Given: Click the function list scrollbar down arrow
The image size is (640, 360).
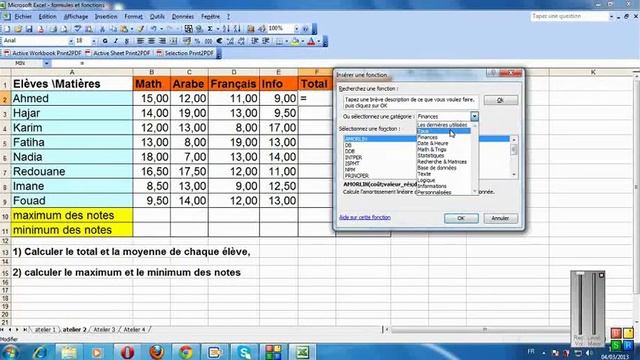Looking at the screenshot, I should [514, 175].
